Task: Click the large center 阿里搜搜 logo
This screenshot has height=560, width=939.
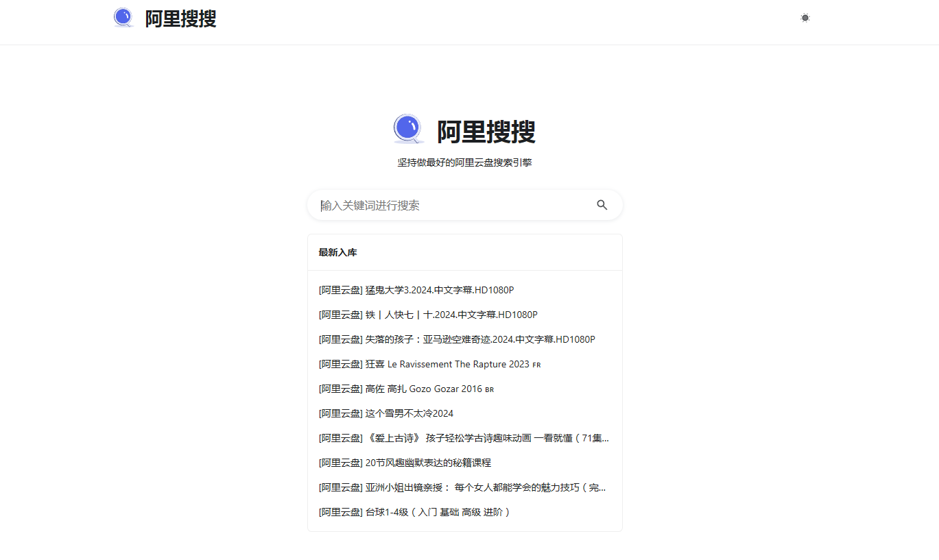Action: [409, 130]
